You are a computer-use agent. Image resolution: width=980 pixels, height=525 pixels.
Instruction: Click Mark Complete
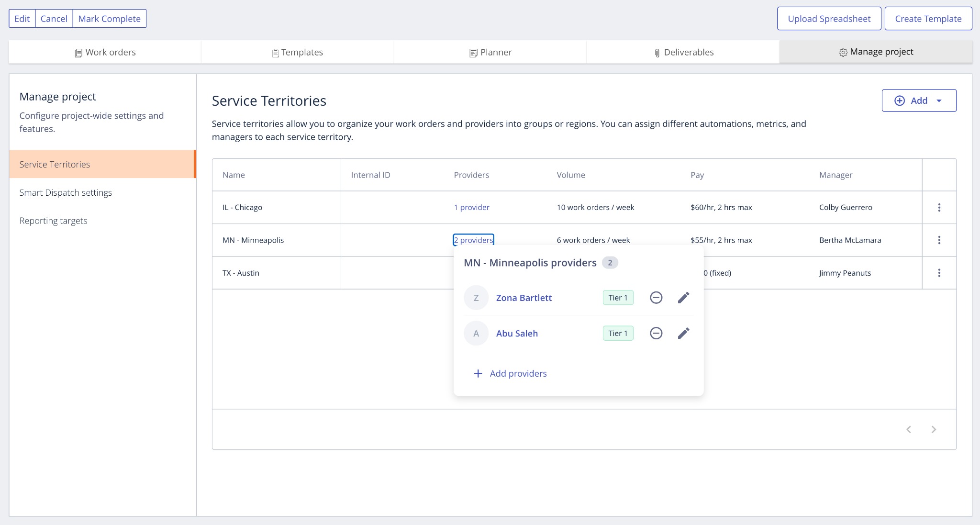tap(110, 19)
